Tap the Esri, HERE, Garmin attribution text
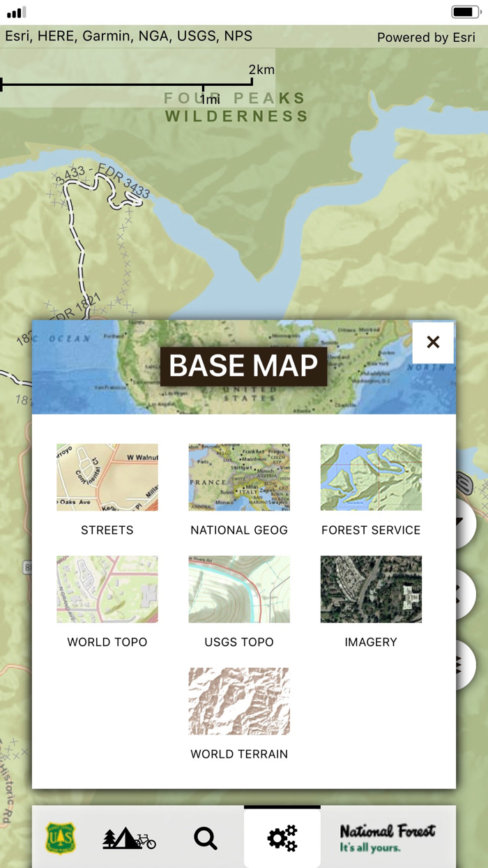The height and width of the screenshot is (868, 488). [129, 36]
